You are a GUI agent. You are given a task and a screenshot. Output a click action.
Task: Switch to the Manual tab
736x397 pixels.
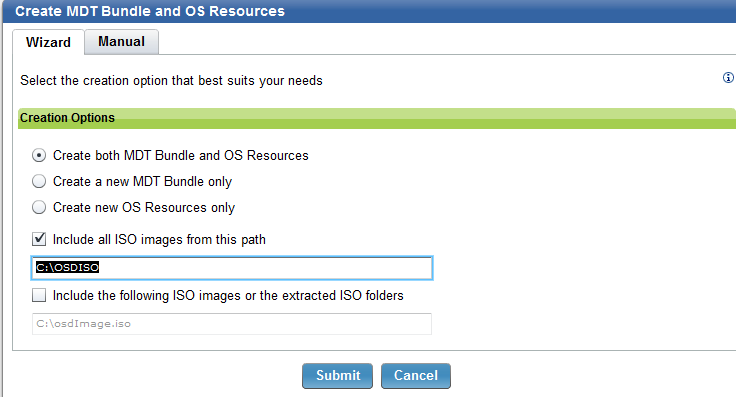coord(122,42)
